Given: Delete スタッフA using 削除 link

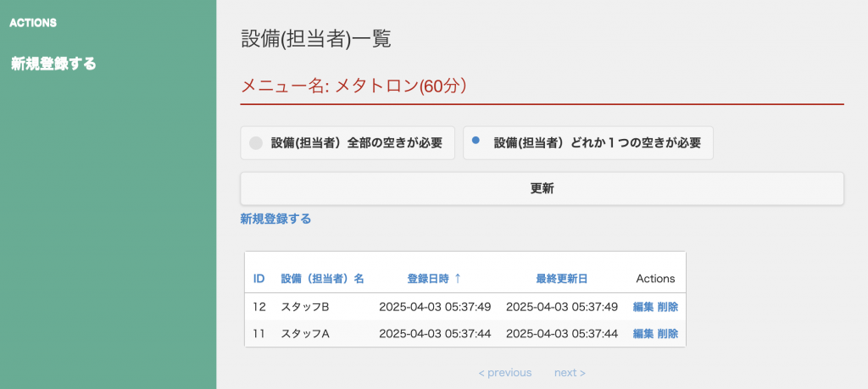Looking at the screenshot, I should [x=668, y=334].
